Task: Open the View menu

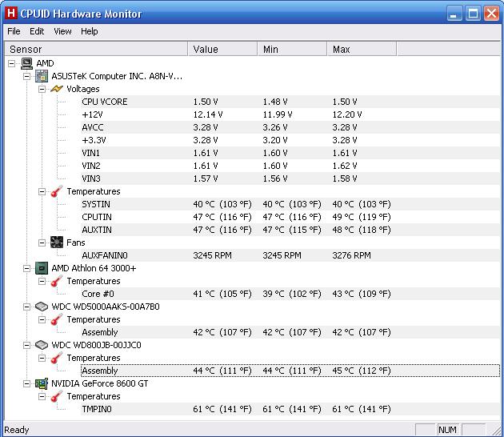Action: tap(62, 31)
